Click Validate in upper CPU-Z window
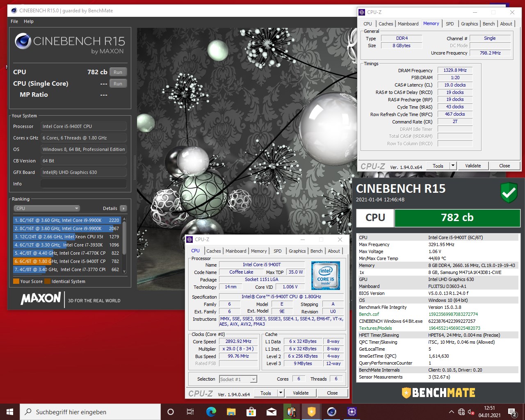This screenshot has height=420, width=525. pyautogui.click(x=473, y=166)
